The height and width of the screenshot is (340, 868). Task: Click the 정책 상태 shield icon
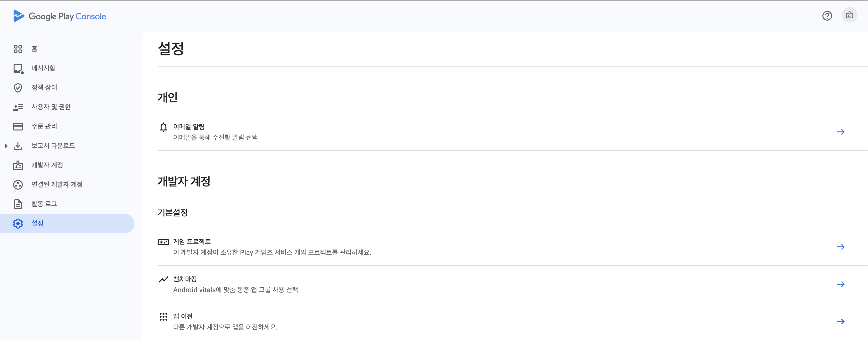18,88
